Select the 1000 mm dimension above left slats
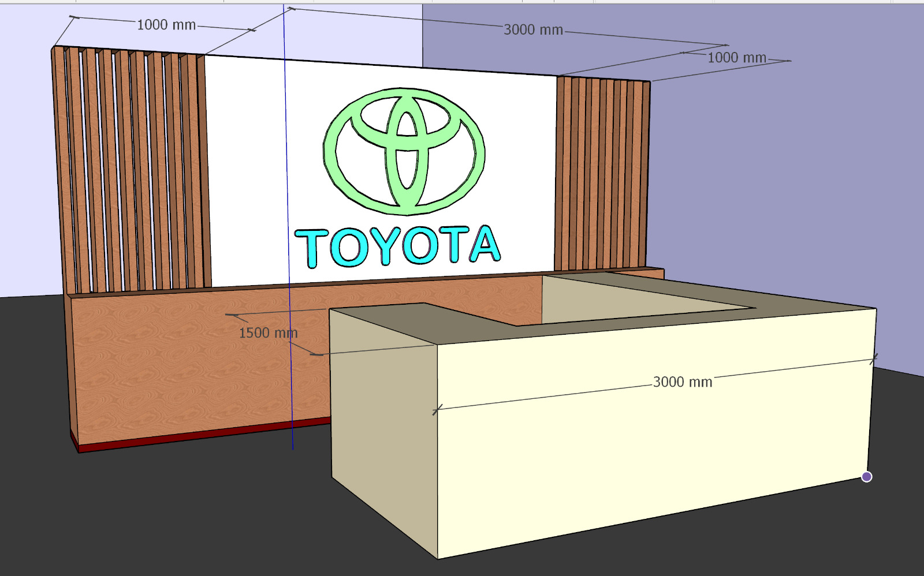The width and height of the screenshot is (924, 576). pyautogui.click(x=166, y=25)
